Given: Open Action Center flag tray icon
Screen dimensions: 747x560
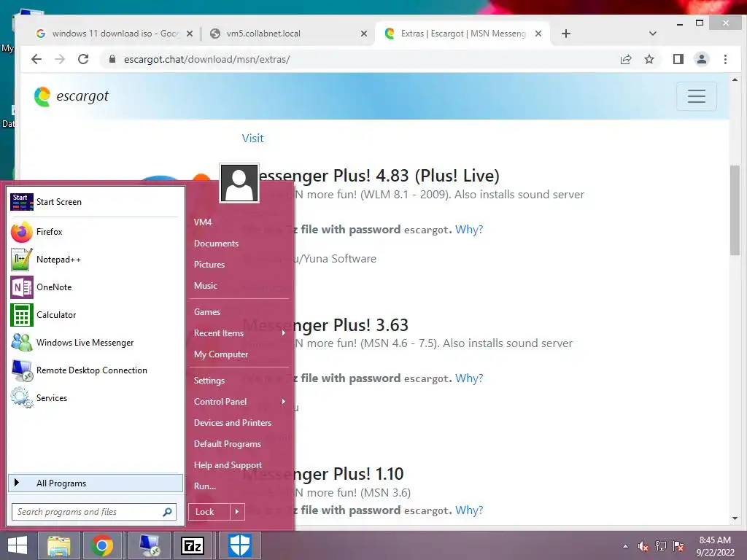Looking at the screenshot, I should click(x=678, y=546).
